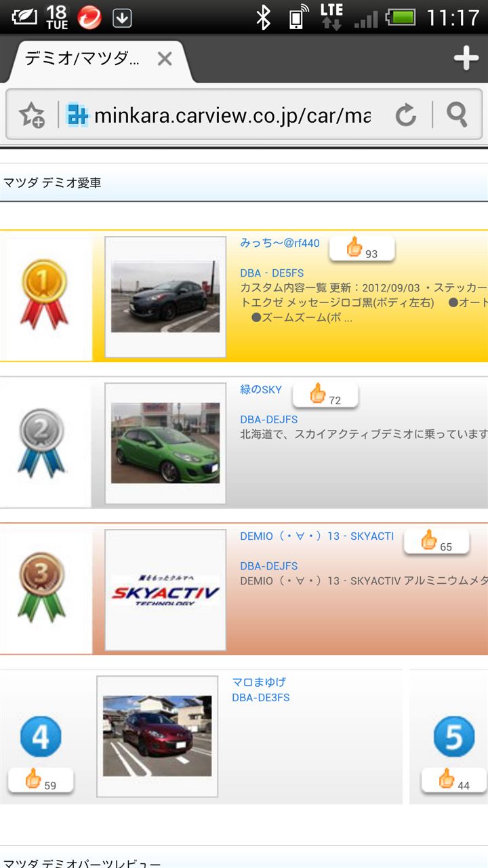This screenshot has width=488, height=868.
Task: Open the SKYACTIV Technology logo thumbnail
Action: point(165,590)
